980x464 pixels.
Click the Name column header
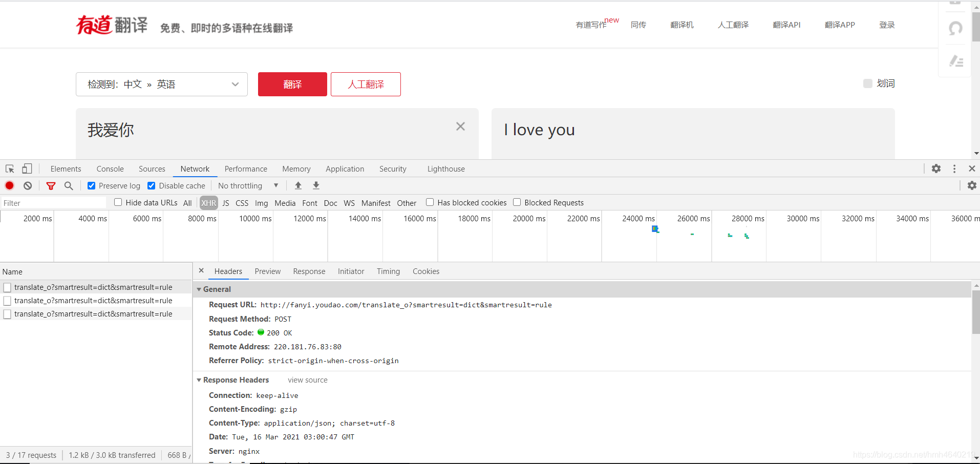coord(96,271)
